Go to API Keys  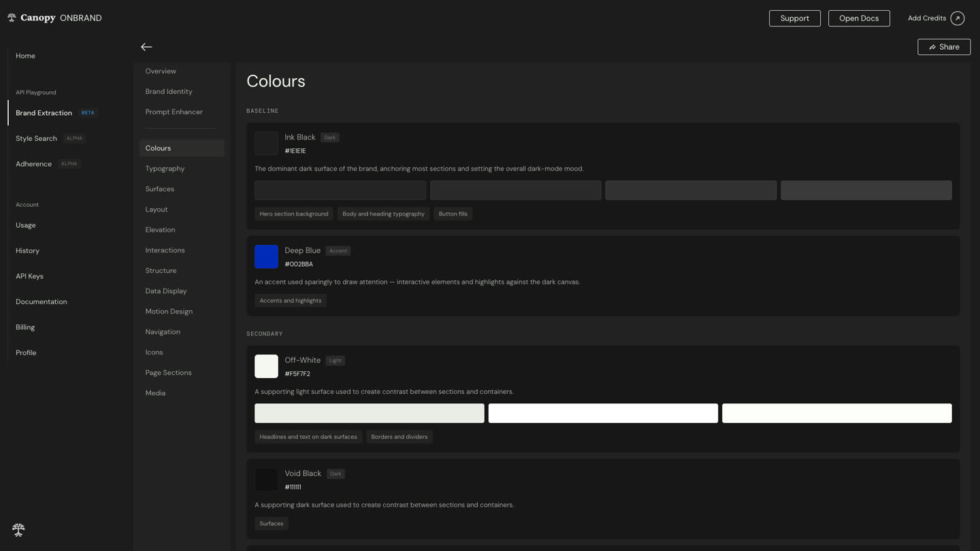tap(29, 276)
